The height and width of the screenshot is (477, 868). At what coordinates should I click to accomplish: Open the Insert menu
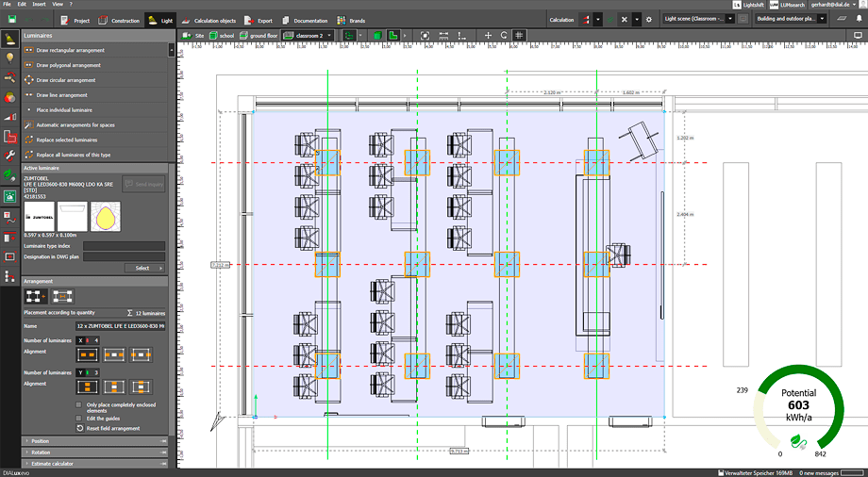tap(39, 4)
